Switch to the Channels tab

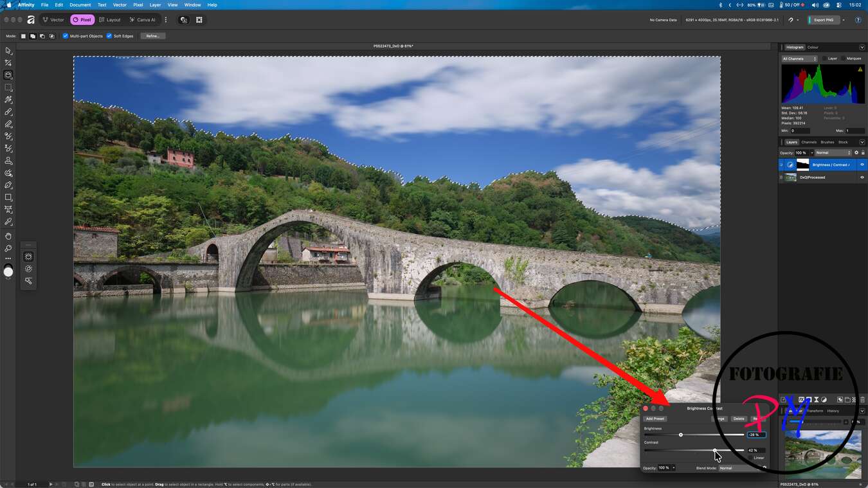pyautogui.click(x=809, y=142)
